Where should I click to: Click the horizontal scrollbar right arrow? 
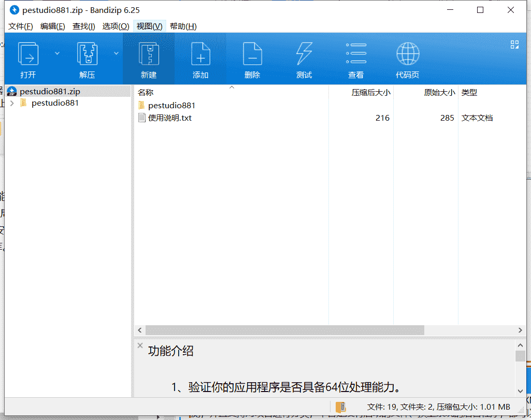click(520, 330)
